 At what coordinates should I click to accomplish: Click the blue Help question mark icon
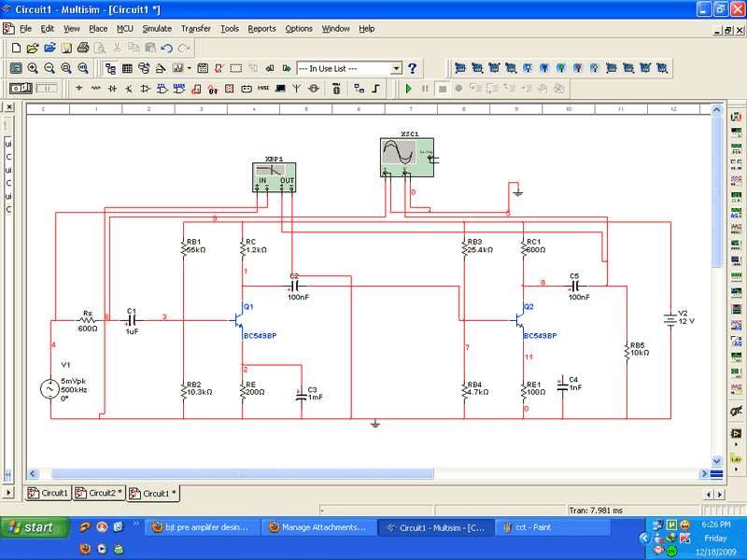412,68
